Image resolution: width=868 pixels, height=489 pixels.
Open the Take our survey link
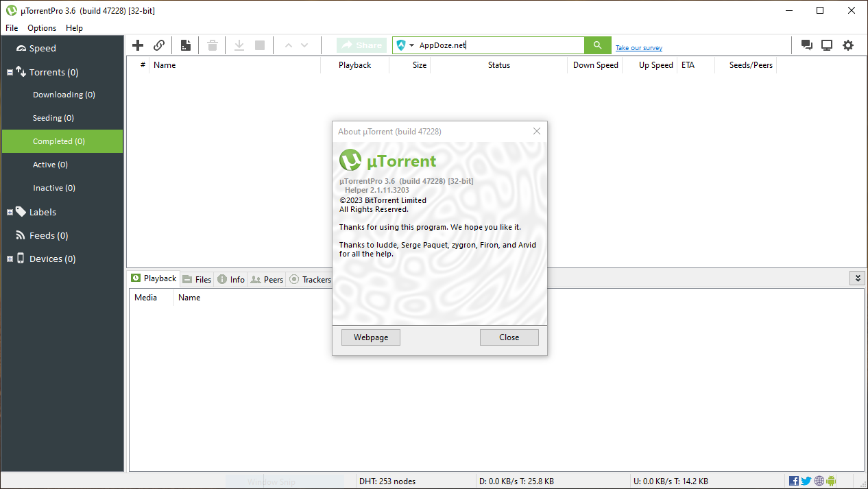tap(638, 47)
